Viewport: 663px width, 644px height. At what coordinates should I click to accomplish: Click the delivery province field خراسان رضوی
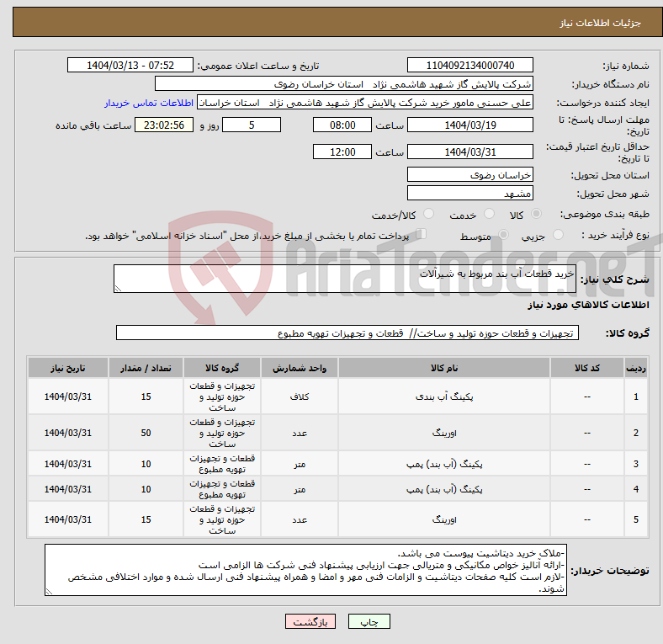(x=469, y=175)
